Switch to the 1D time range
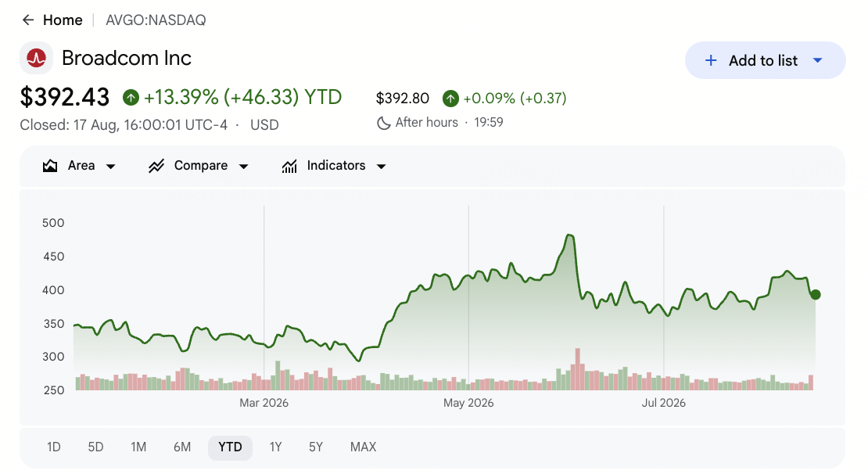The image size is (868, 474). pos(54,447)
